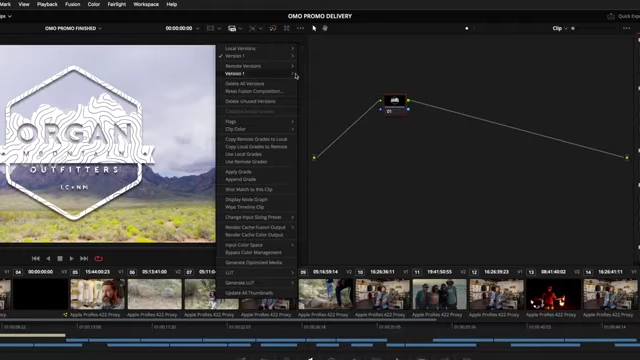Open the Workspace menu
Image resolution: width=640 pixels, height=360 pixels.
tap(146, 4)
